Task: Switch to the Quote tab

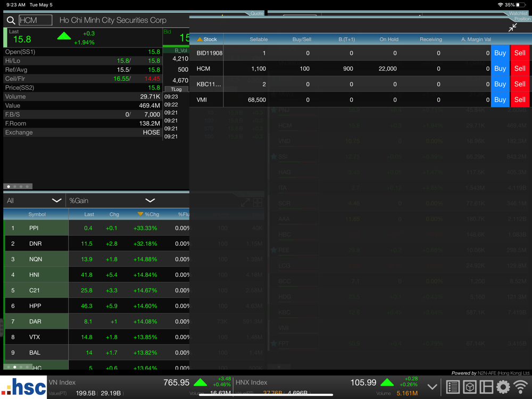Action: pyautogui.click(x=257, y=14)
